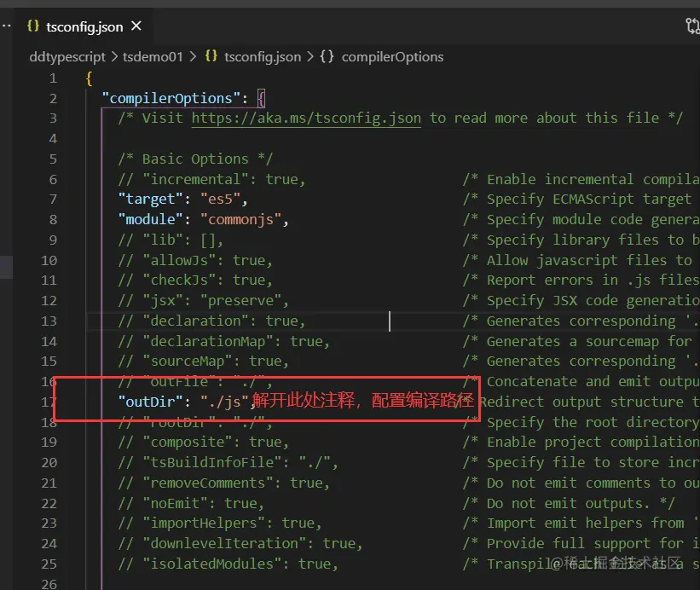This screenshot has height=590, width=700.
Task: Click the "Specify ECMAScript target" comment
Action: [x=577, y=199]
